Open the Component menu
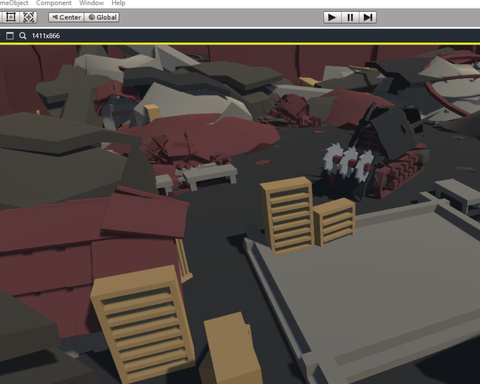 tap(54, 3)
